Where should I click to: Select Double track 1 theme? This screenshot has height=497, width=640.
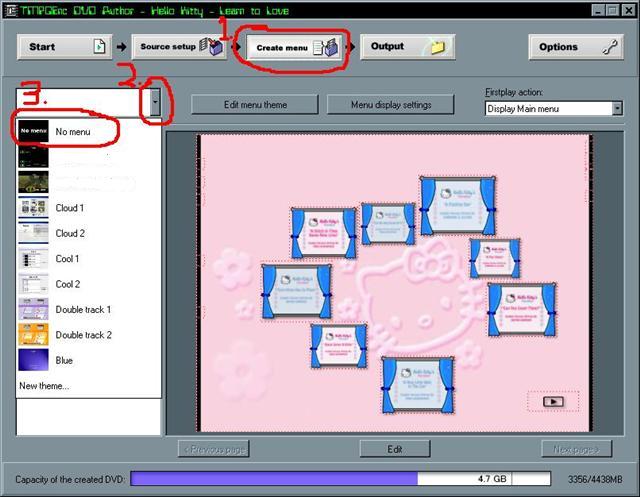[89, 309]
